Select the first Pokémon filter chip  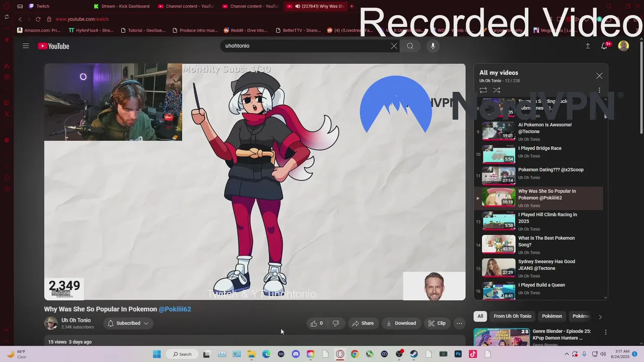[x=552, y=316]
